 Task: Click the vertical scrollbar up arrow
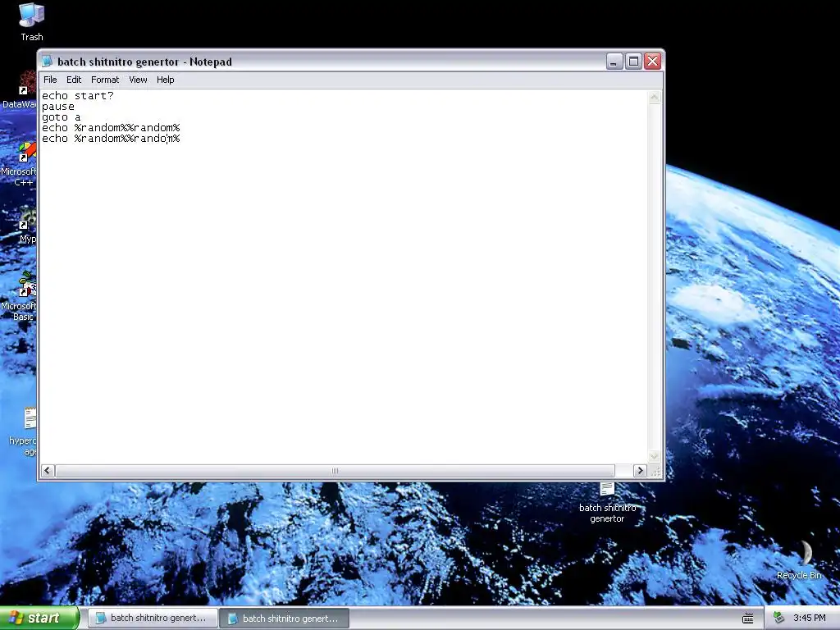654,98
